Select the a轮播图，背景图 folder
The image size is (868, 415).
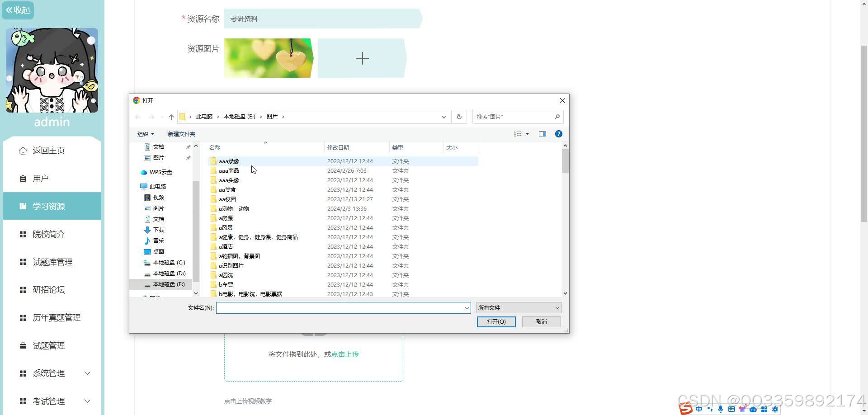pos(344,256)
